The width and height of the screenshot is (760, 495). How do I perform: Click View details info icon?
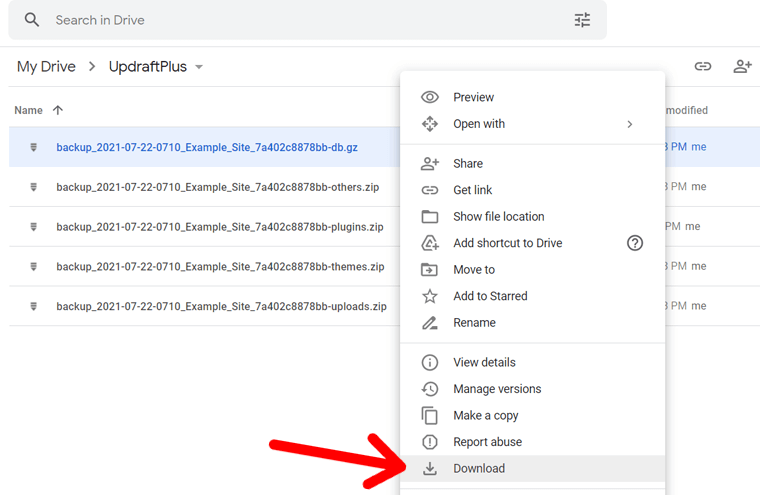point(429,362)
